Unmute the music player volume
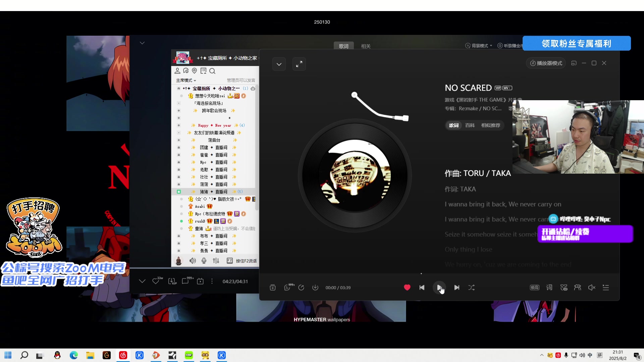 (592, 288)
